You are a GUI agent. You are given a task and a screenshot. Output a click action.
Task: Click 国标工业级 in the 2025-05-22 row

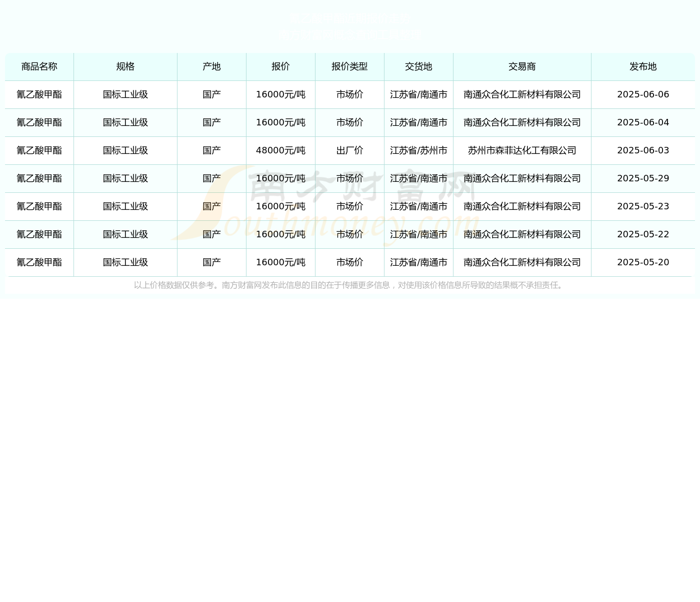(x=125, y=234)
